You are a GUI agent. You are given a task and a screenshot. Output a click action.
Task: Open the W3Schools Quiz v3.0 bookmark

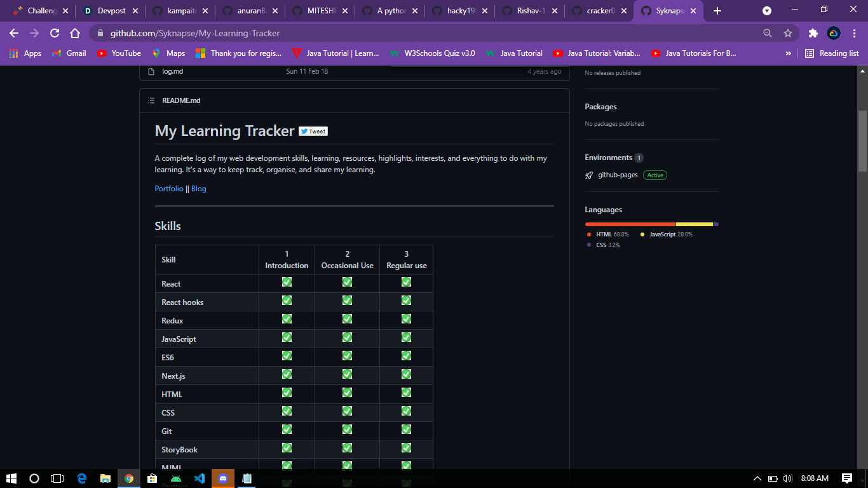tap(432, 53)
